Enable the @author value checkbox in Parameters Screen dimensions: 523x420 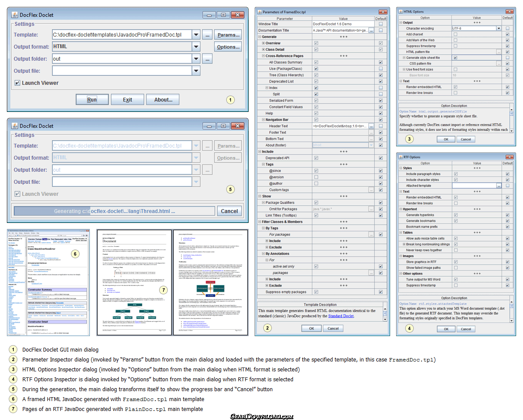(316, 183)
